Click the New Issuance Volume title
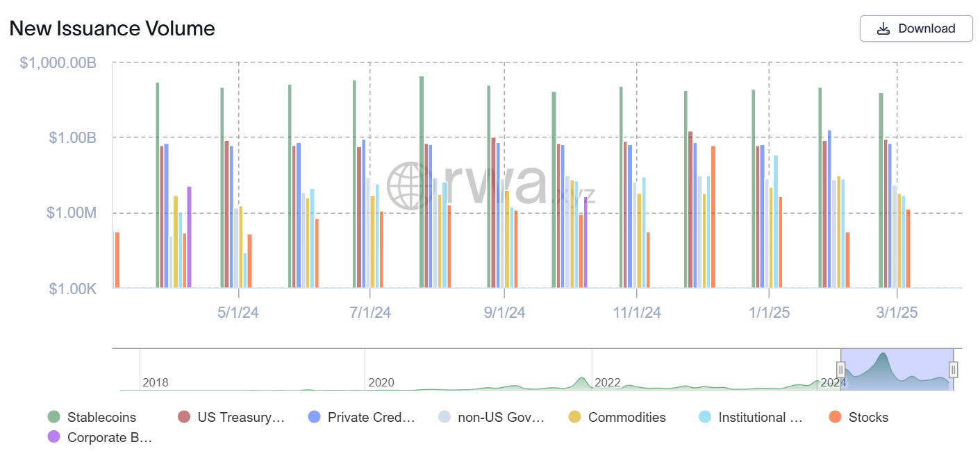The image size is (980, 451). (x=112, y=28)
